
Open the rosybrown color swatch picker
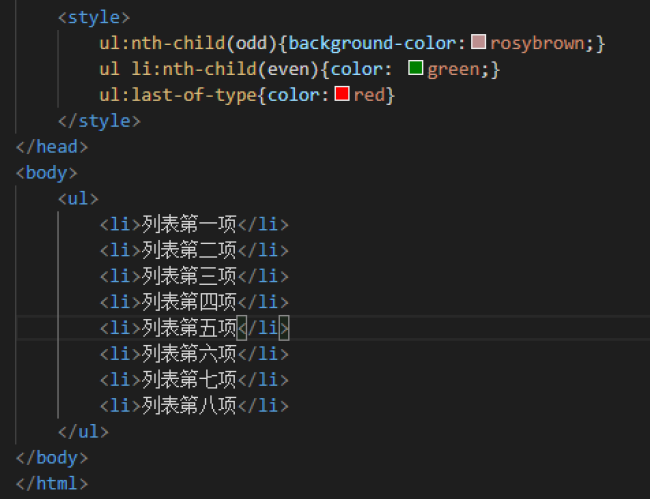coord(478,42)
